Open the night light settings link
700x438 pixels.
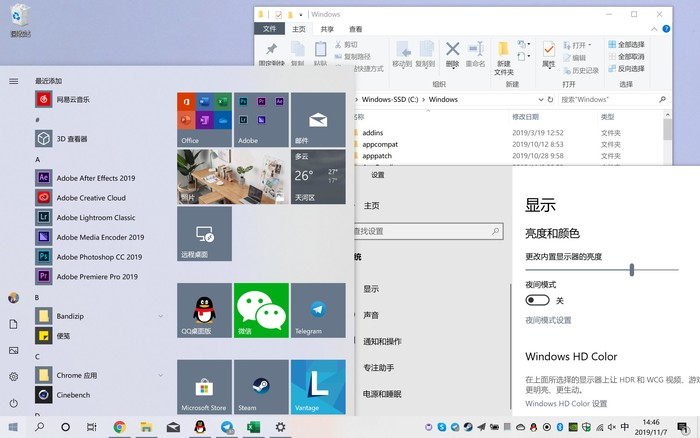[x=548, y=320]
